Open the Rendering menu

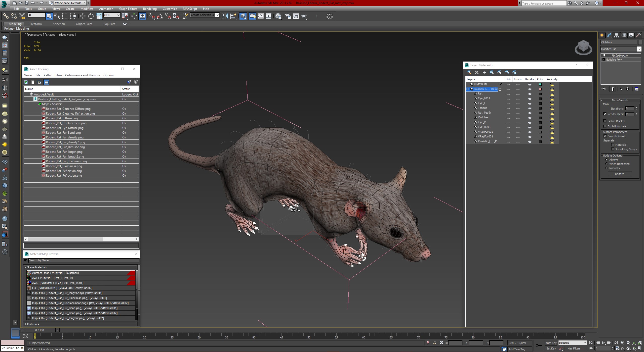pyautogui.click(x=150, y=9)
